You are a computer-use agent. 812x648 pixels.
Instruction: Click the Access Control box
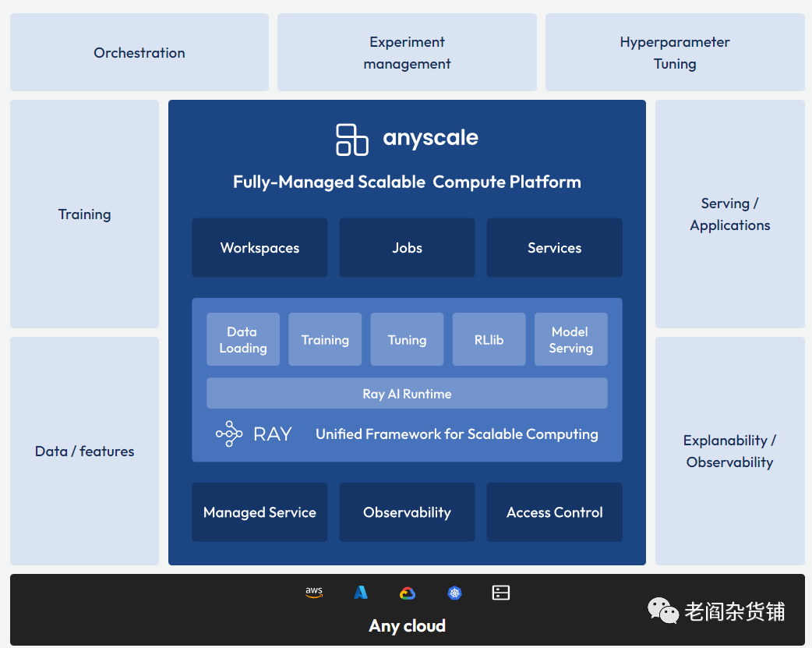[x=555, y=512]
